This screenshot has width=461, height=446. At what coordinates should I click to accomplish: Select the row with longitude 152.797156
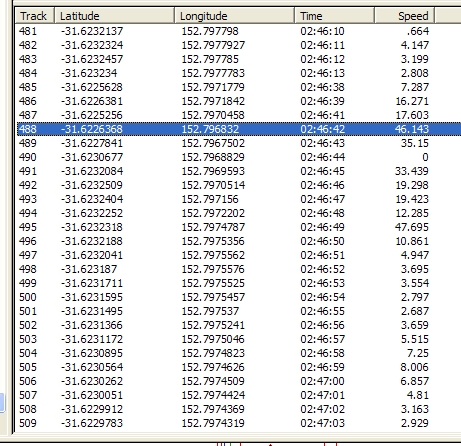pyautogui.click(x=239, y=199)
